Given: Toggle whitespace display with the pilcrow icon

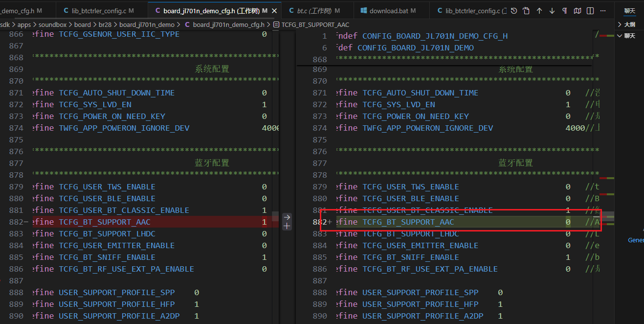Looking at the screenshot, I should click(565, 11).
